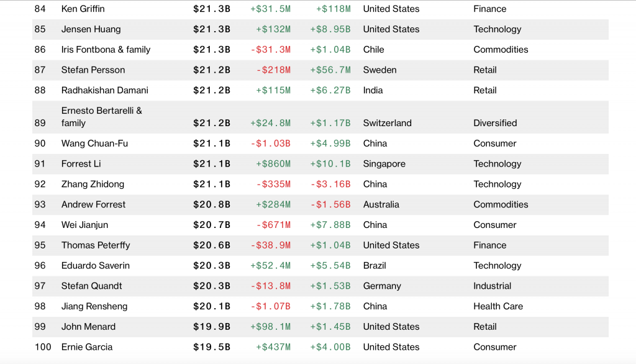The width and height of the screenshot is (636, 364).
Task: Select Stefan Persson's name
Action: coord(93,70)
